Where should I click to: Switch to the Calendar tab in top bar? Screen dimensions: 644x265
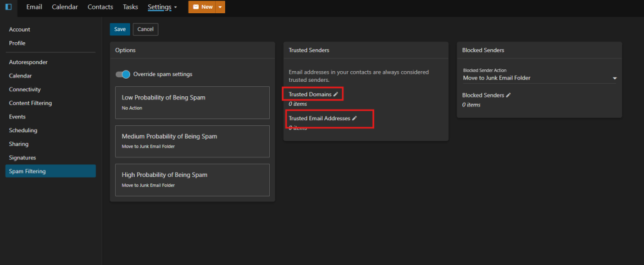coord(65,7)
